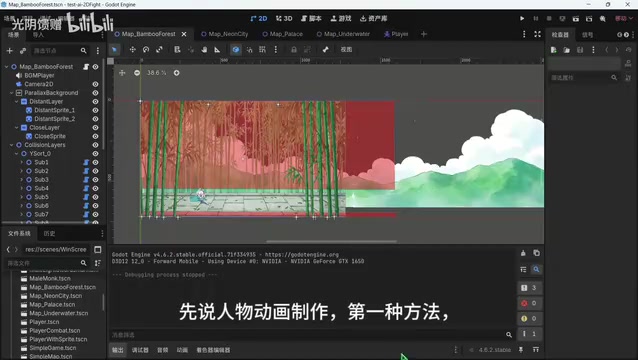
Task: Create new resource in inspector
Action: tap(553, 50)
